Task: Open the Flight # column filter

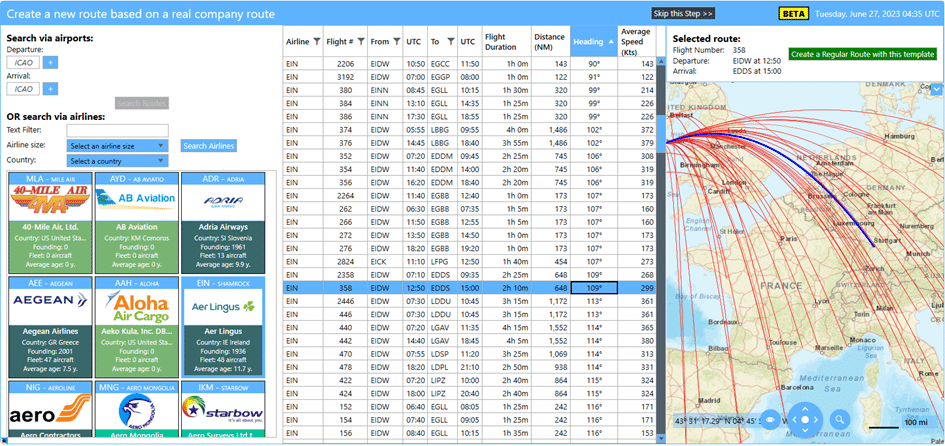Action: (361, 42)
